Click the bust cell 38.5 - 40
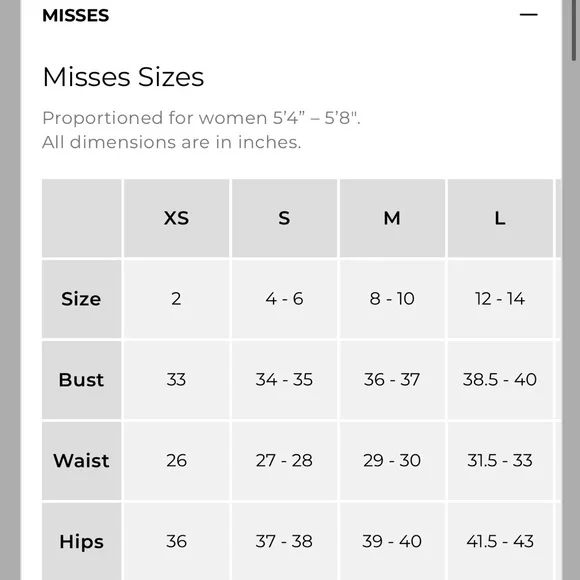580x580 pixels. 500,380
